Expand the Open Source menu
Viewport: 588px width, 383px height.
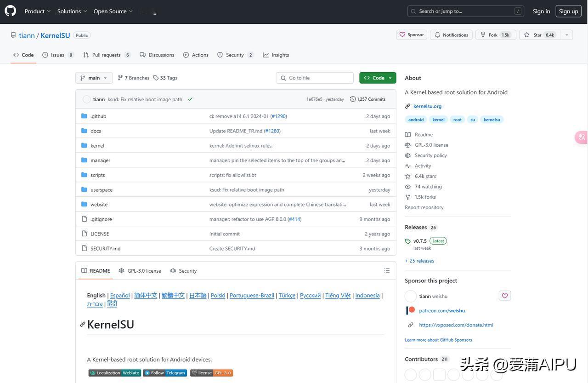(113, 11)
